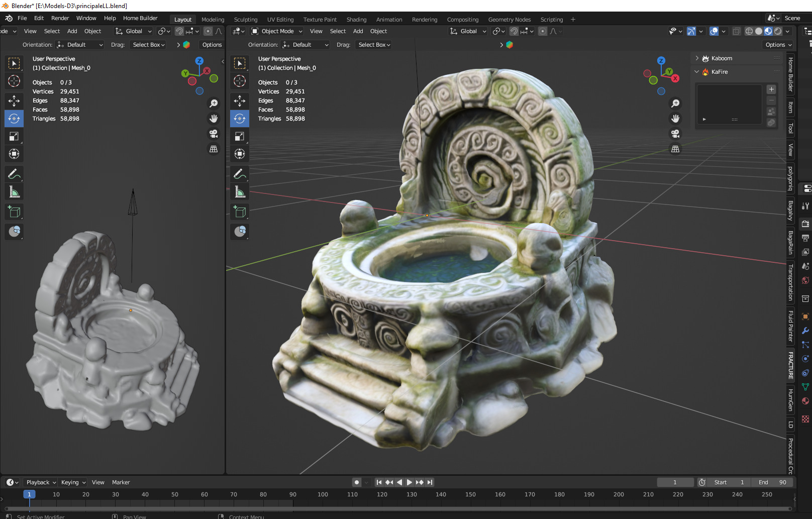Open the Object Data properties triangle icon
The width and height of the screenshot is (812, 519).
click(x=805, y=387)
